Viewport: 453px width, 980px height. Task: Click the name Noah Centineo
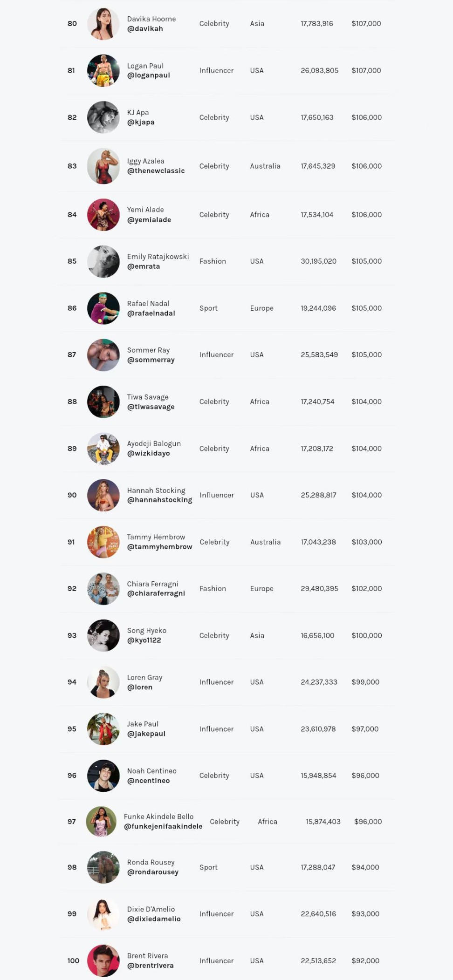(x=151, y=771)
